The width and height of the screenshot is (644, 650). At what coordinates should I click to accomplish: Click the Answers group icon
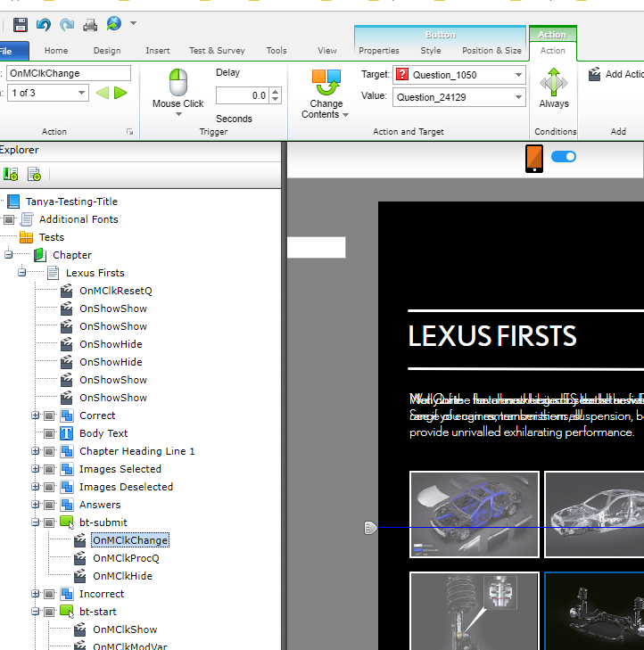click(x=67, y=505)
